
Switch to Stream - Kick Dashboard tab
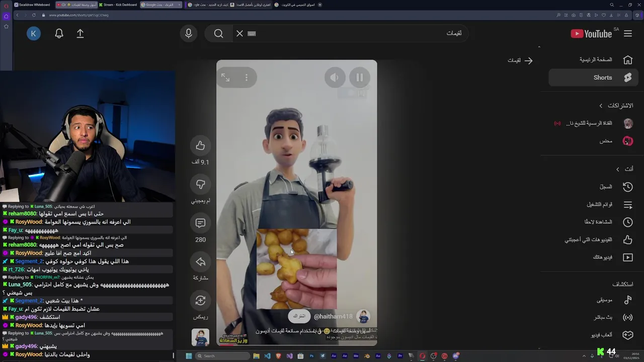(x=118, y=5)
